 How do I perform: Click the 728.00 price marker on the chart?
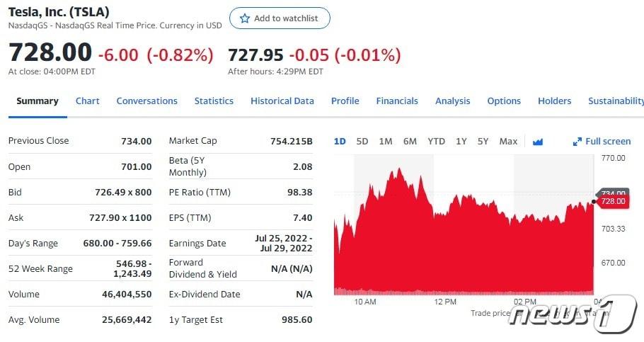pyautogui.click(x=613, y=201)
